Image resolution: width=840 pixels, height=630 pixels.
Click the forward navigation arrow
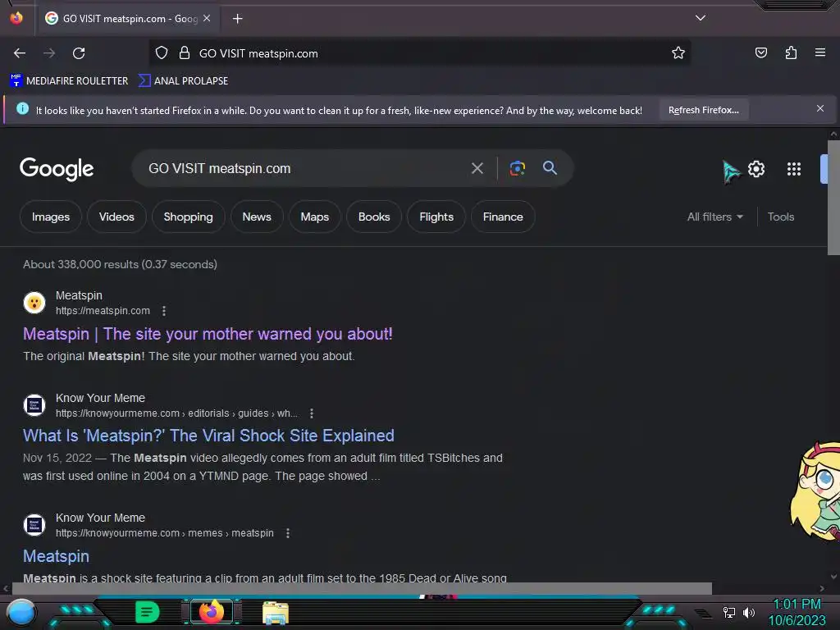(49, 53)
